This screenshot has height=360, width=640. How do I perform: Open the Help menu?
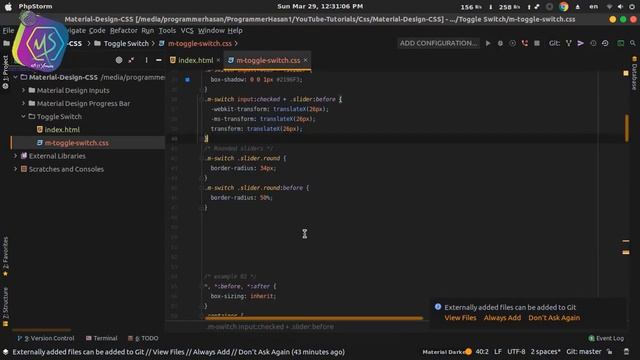[x=235, y=31]
